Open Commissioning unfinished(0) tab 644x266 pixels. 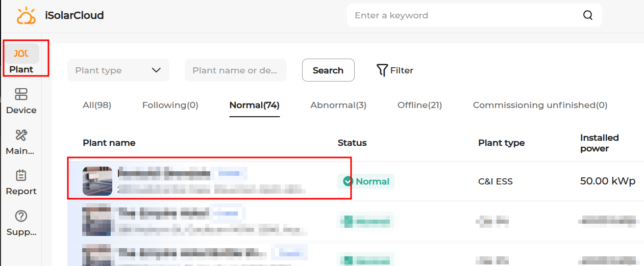[540, 105]
